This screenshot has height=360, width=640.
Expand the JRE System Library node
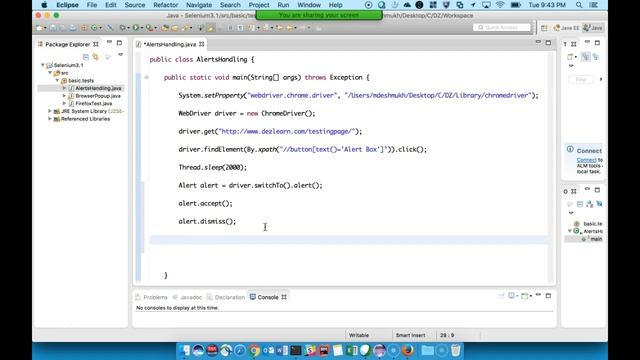click(50, 111)
